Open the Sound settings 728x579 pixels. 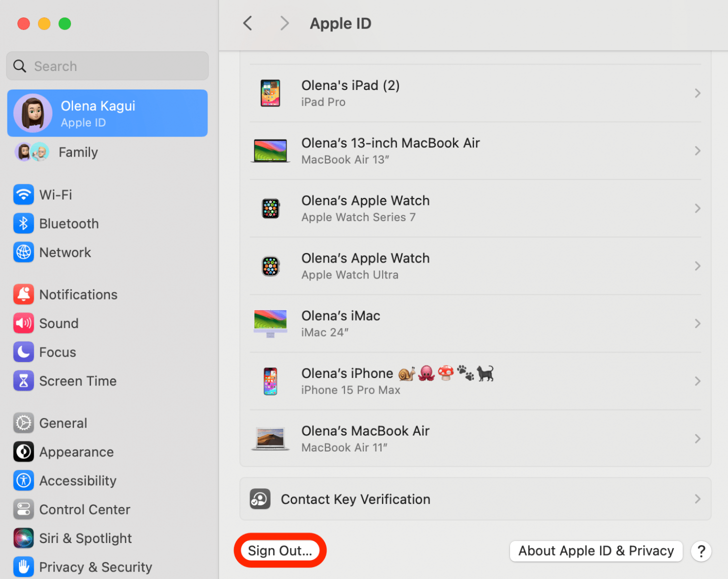59,323
